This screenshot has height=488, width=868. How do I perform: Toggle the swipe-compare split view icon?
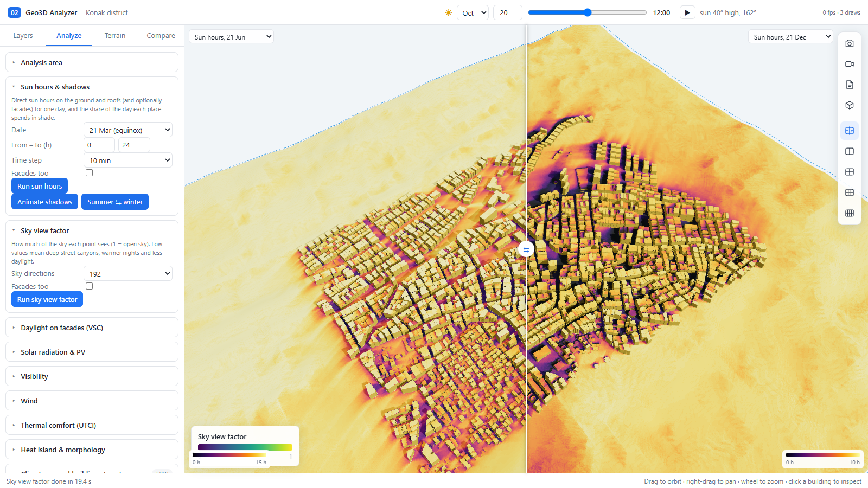pyautogui.click(x=850, y=131)
